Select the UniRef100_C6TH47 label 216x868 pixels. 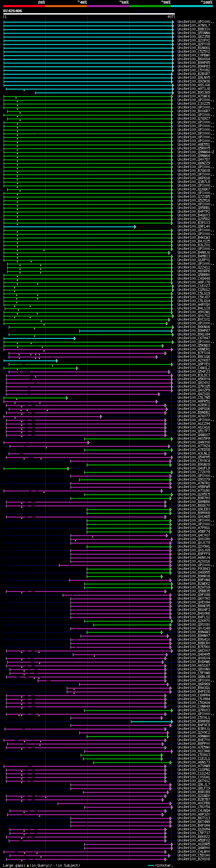[x=194, y=338]
